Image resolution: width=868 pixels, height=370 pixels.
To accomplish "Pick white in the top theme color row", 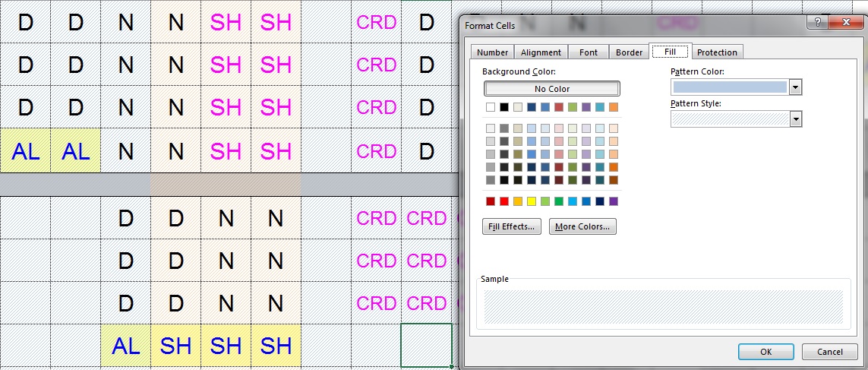I will 491,107.
